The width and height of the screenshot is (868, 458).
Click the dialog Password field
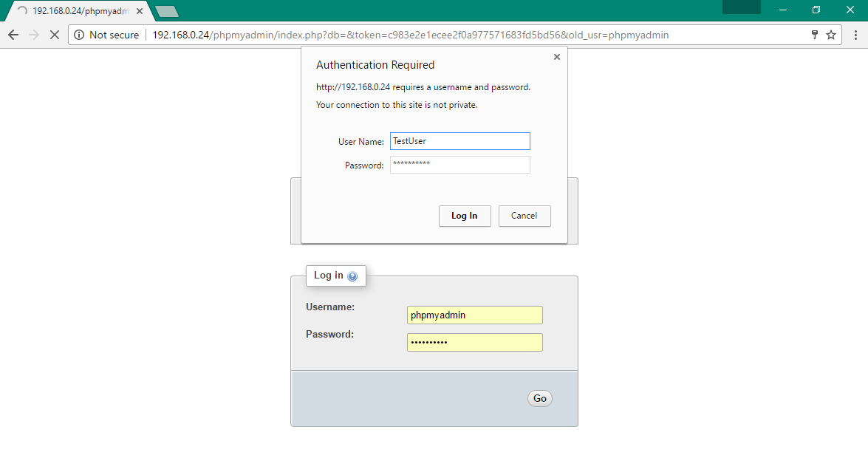[x=459, y=164]
